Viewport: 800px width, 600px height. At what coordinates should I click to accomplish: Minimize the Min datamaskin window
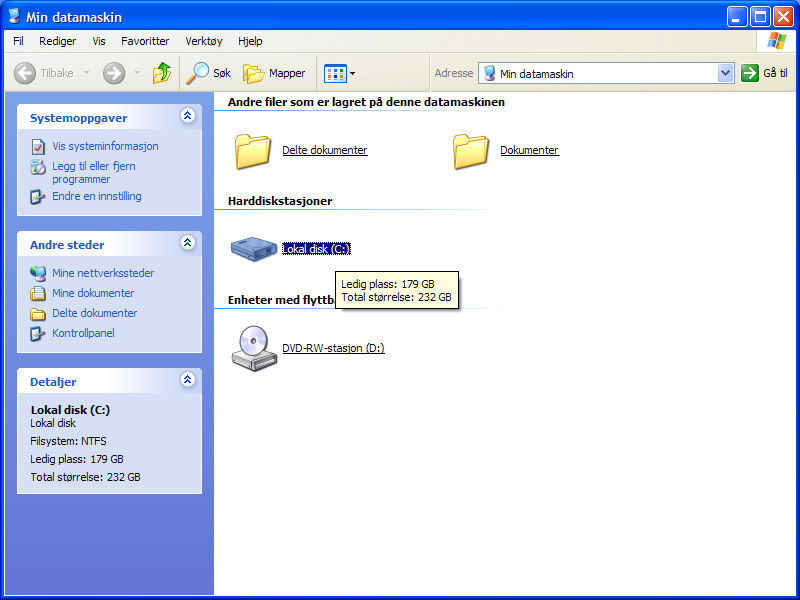(737, 17)
